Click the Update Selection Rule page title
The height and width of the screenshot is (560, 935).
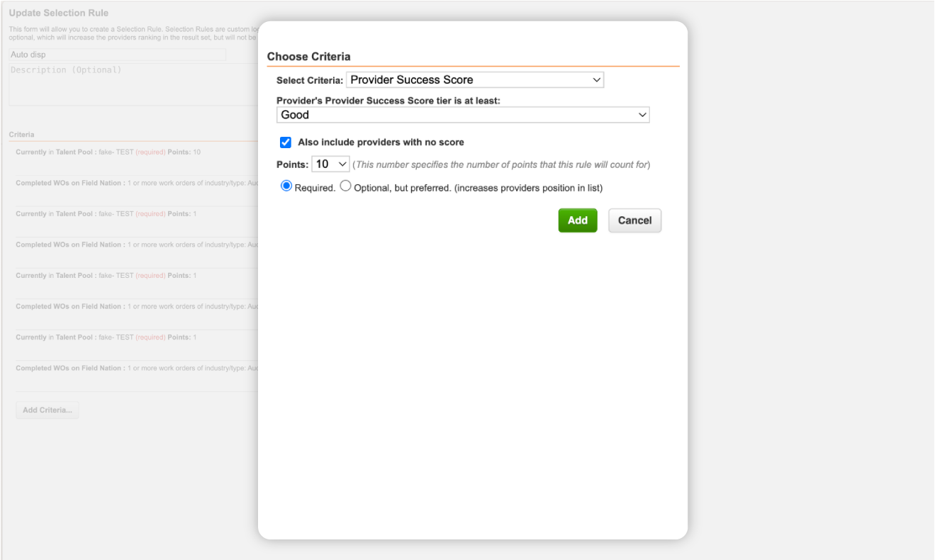pyautogui.click(x=59, y=13)
